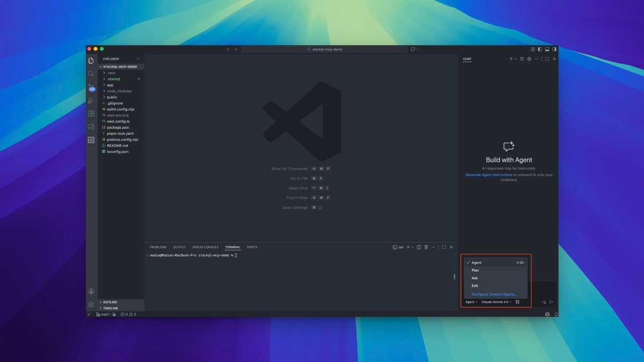
Task: Select Edit mode in the menu
Action: (496, 285)
